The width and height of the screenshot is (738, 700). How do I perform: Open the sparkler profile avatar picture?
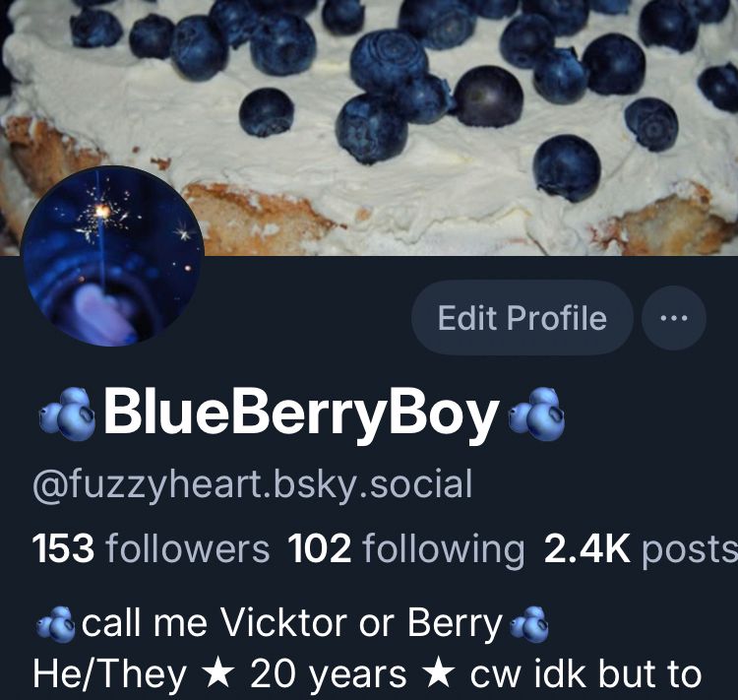[x=113, y=256]
